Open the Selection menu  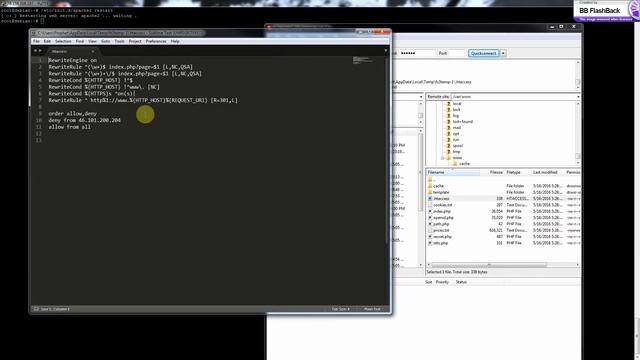coord(63,41)
